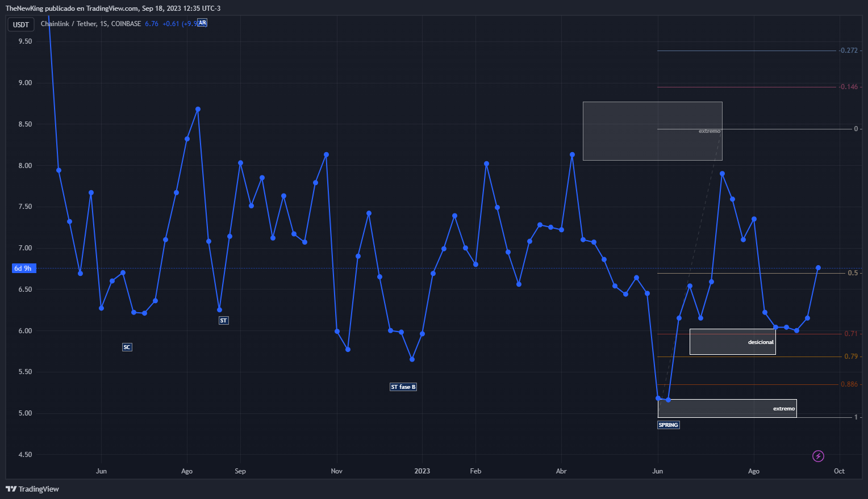
Task: Click the ST label near September
Action: coord(223,321)
